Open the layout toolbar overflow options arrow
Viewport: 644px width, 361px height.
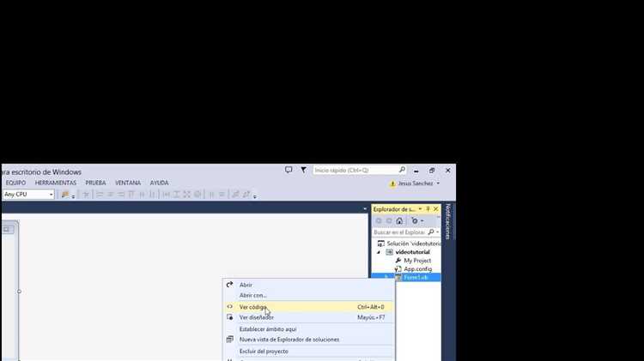[x=255, y=196]
